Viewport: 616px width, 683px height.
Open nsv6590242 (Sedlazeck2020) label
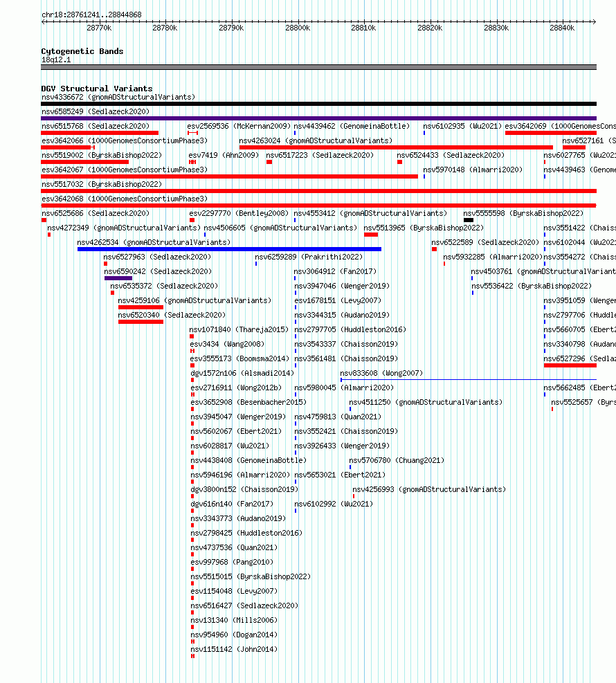158,271
